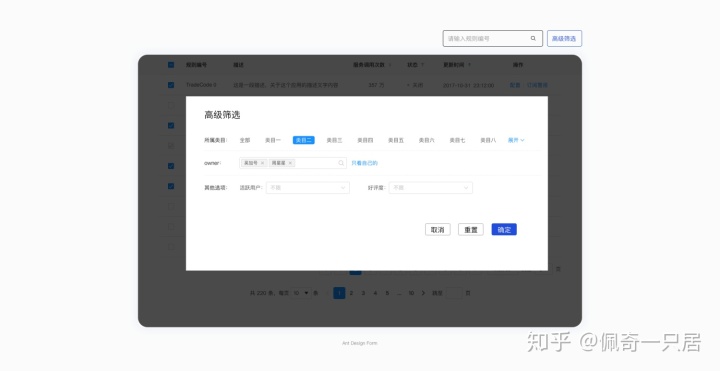This screenshot has height=371, width=720.
Task: Select the 类目一 category
Action: 273,140
